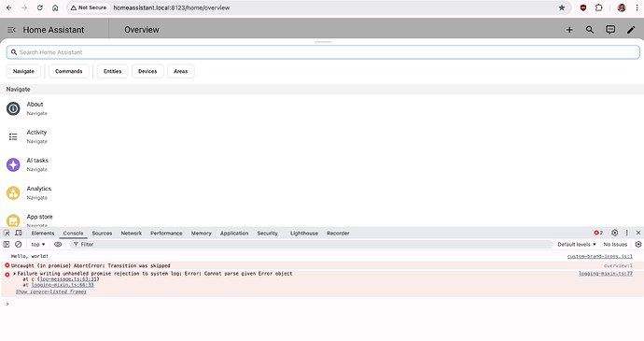The image size is (644, 341).
Task: Reload the current page
Action: tap(40, 7)
